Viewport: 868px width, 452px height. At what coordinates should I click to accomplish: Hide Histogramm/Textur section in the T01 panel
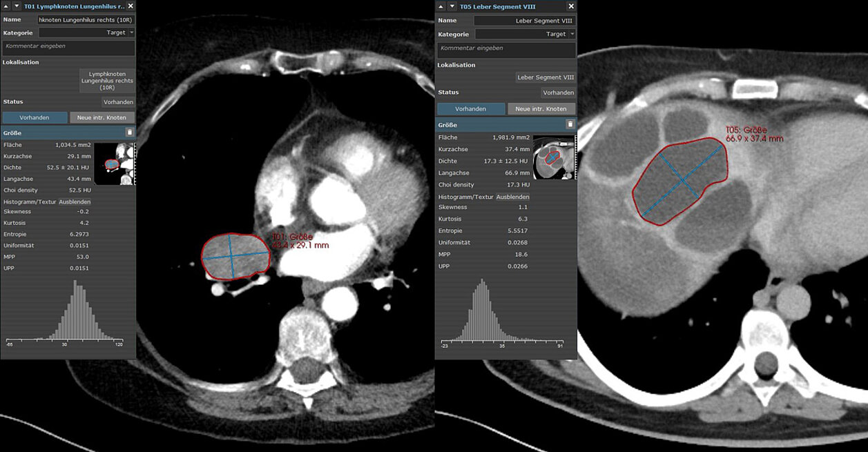(x=75, y=202)
